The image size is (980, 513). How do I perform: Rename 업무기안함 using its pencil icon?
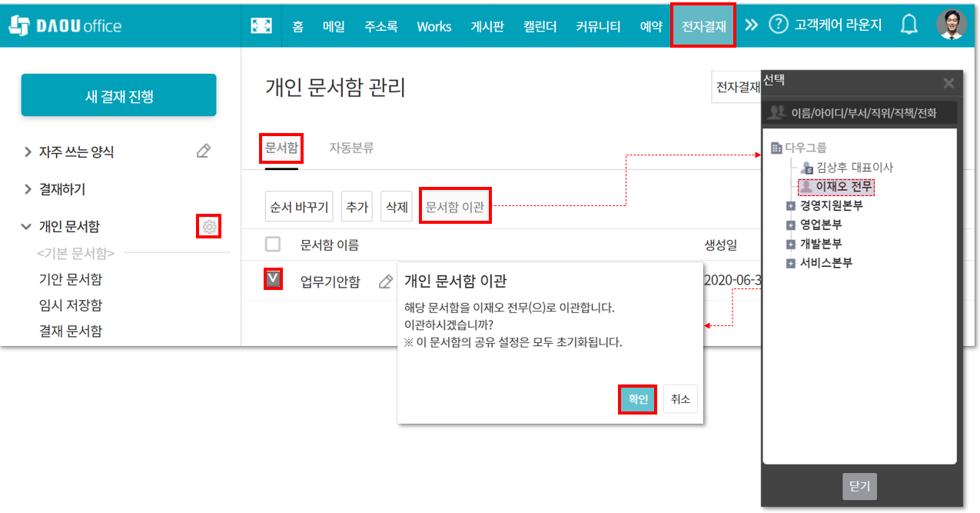(x=386, y=281)
